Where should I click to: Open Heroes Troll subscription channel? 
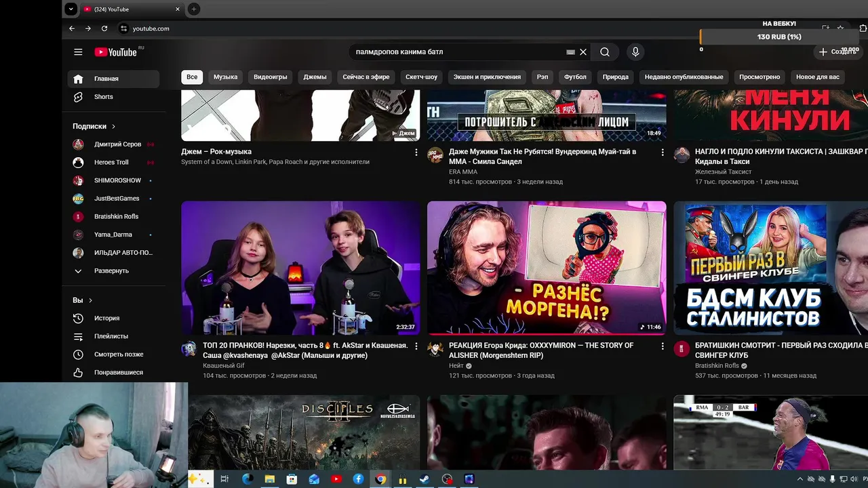pos(113,163)
